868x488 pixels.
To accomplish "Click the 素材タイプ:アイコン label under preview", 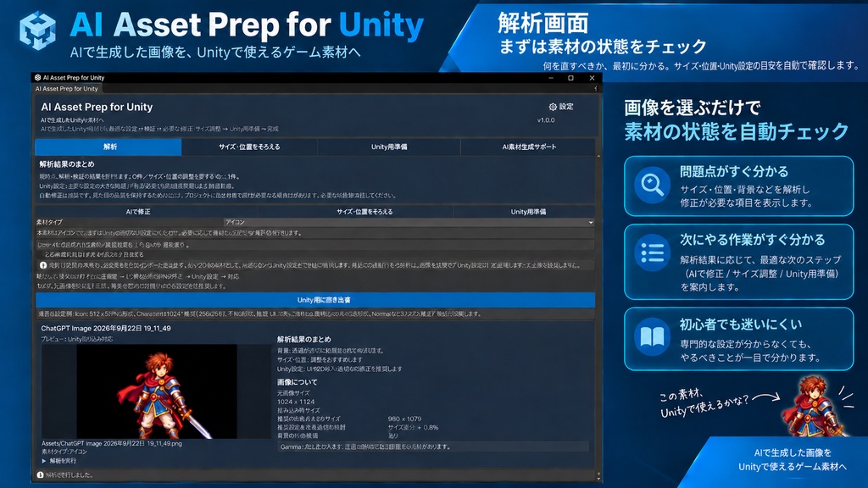I will click(64, 452).
